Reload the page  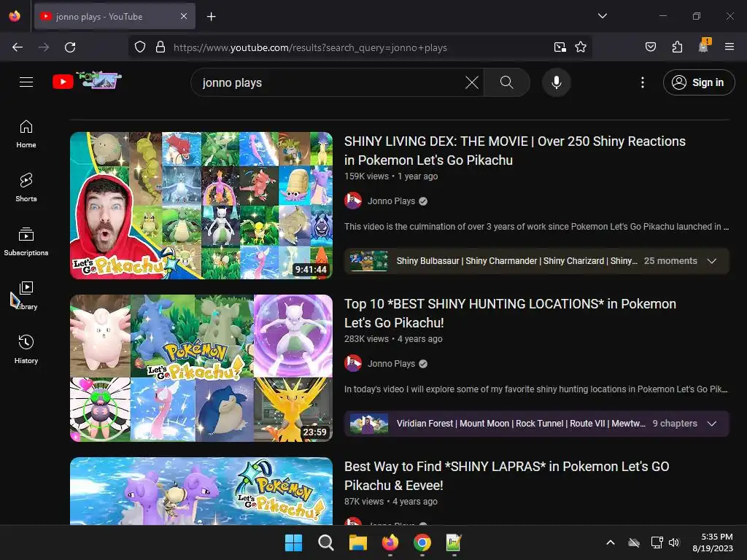click(x=70, y=47)
